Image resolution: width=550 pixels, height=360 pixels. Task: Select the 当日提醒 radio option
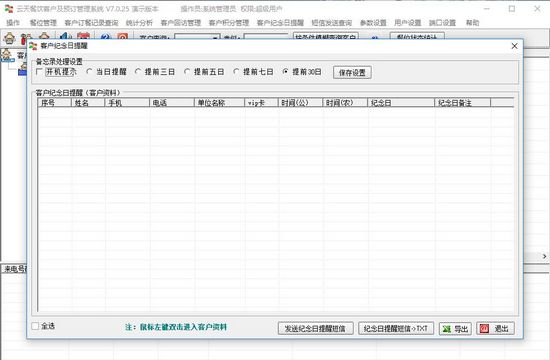pyautogui.click(x=89, y=72)
